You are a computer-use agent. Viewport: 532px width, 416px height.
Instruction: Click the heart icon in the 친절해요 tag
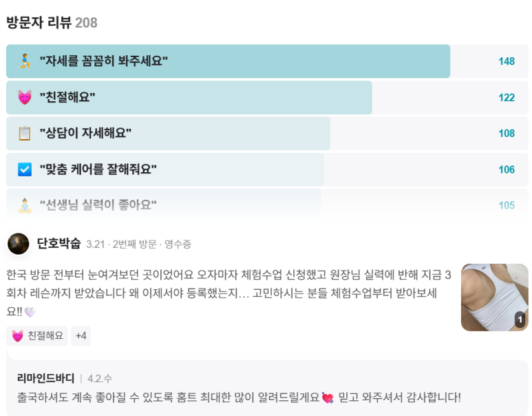[x=18, y=336]
